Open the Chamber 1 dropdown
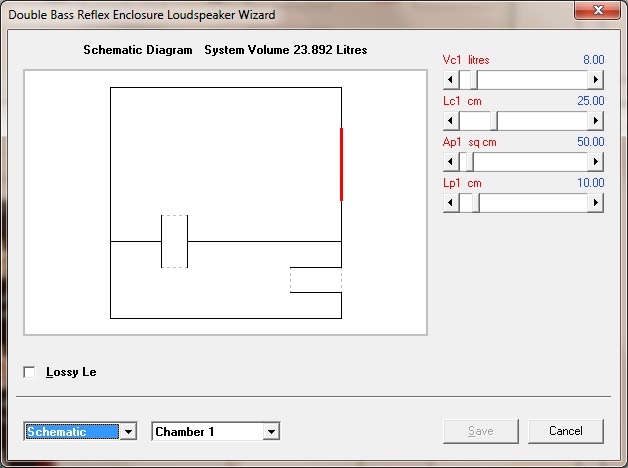The width and height of the screenshot is (628, 468). point(271,432)
